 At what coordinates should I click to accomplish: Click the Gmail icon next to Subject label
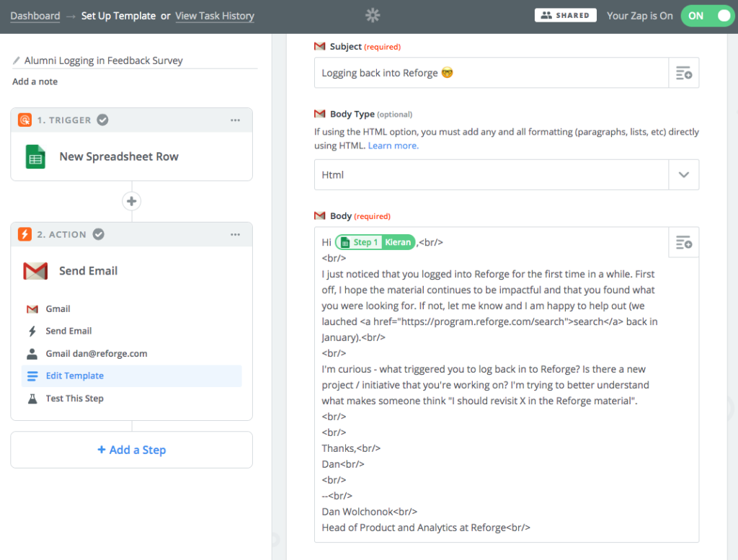[x=320, y=46]
